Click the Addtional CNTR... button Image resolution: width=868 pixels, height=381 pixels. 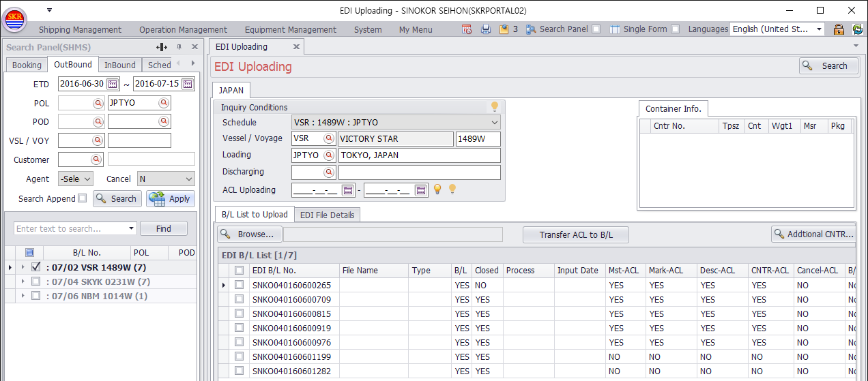point(813,234)
